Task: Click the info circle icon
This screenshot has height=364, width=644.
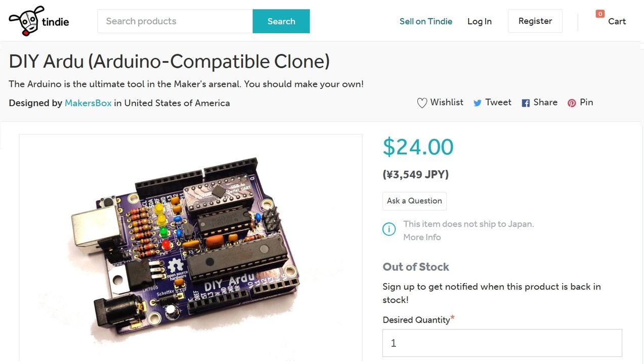Action: click(389, 230)
